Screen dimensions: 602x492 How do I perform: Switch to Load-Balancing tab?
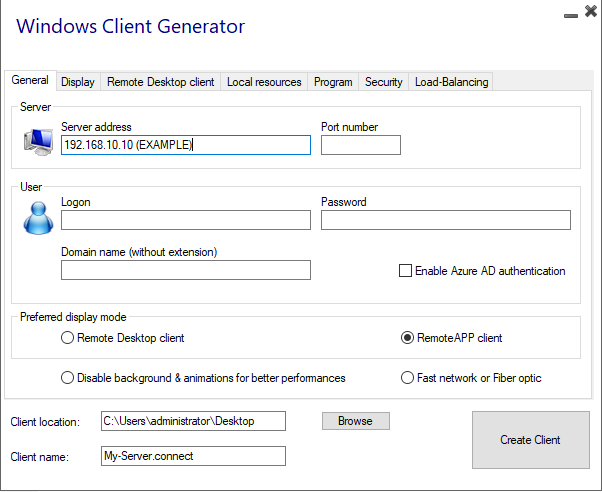451,82
